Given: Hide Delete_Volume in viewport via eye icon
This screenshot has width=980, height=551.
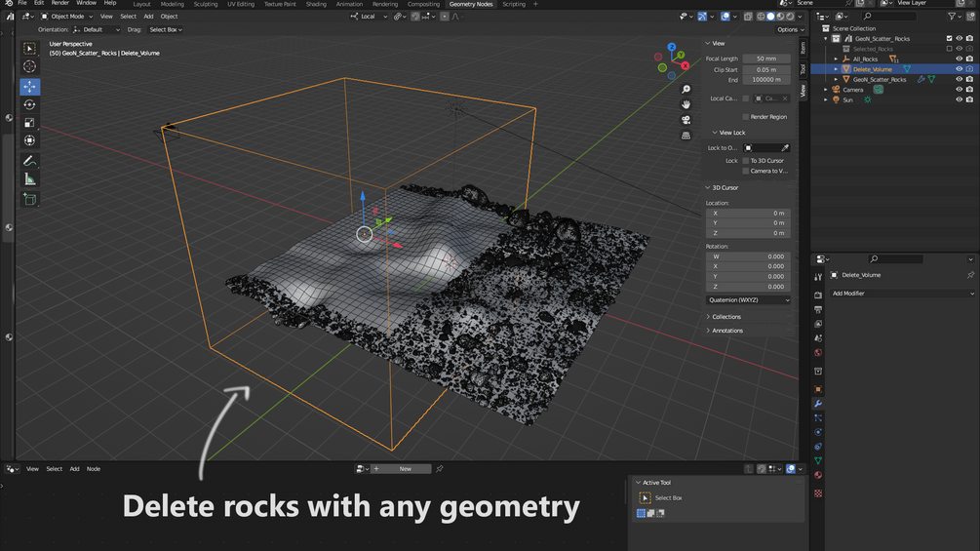Looking at the screenshot, I should coord(959,68).
